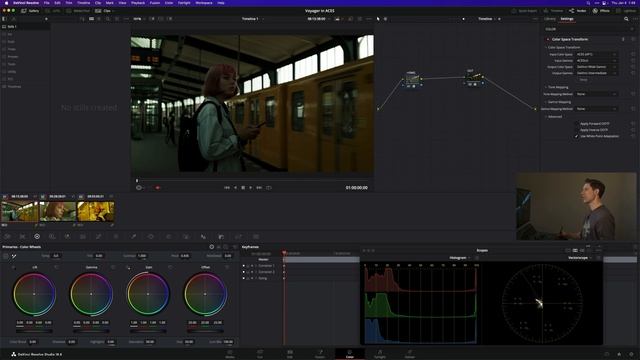Switch wheels to color wheels mode icon
Image resolution: width=640 pixels, height=360 pixels.
[211, 247]
